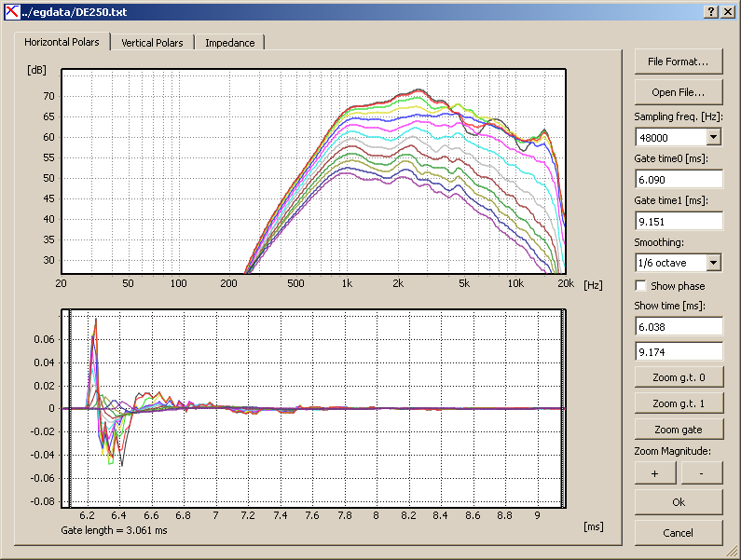Click the left gate marker in the impulse plot
Screen dimensions: 741x560
tap(70, 409)
